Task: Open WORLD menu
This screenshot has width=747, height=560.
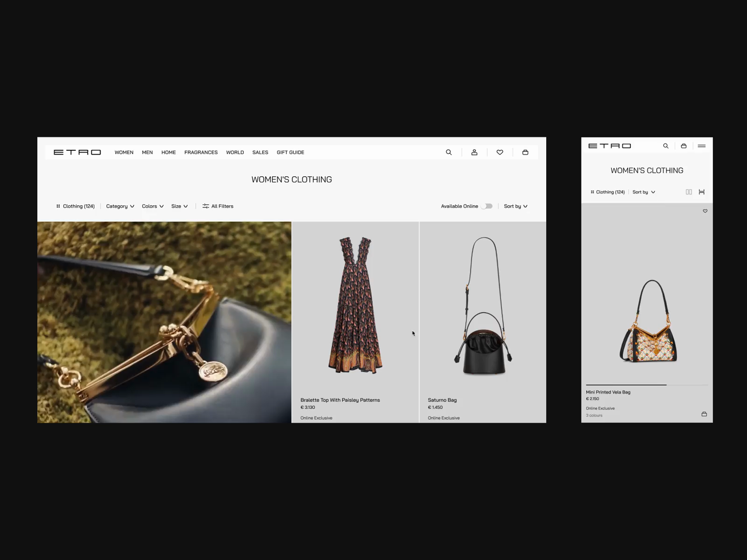Action: 235,152
